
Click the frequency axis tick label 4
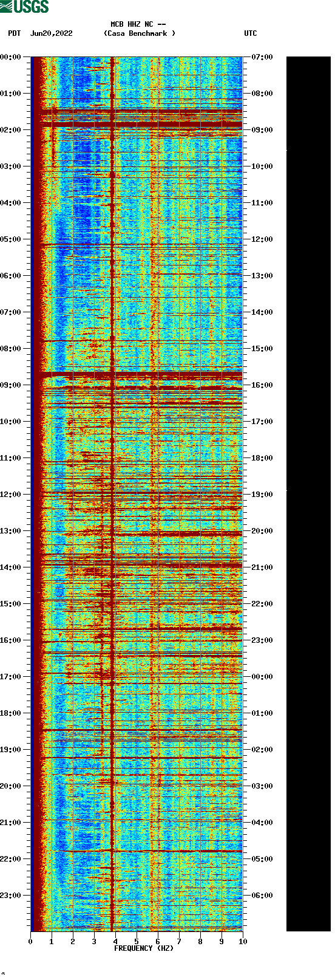pyautogui.click(x=115, y=942)
